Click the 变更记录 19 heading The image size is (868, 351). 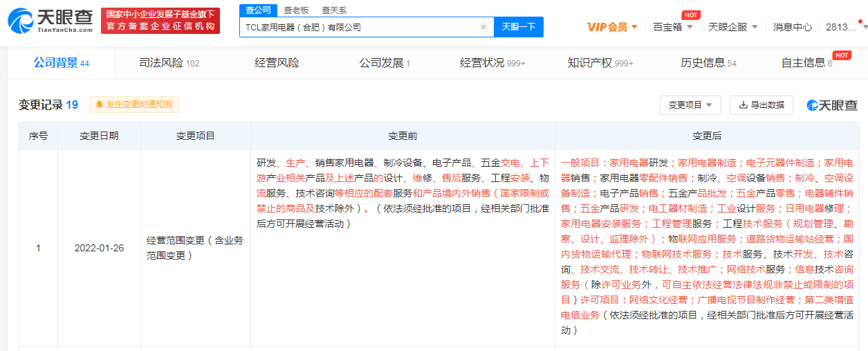click(48, 105)
